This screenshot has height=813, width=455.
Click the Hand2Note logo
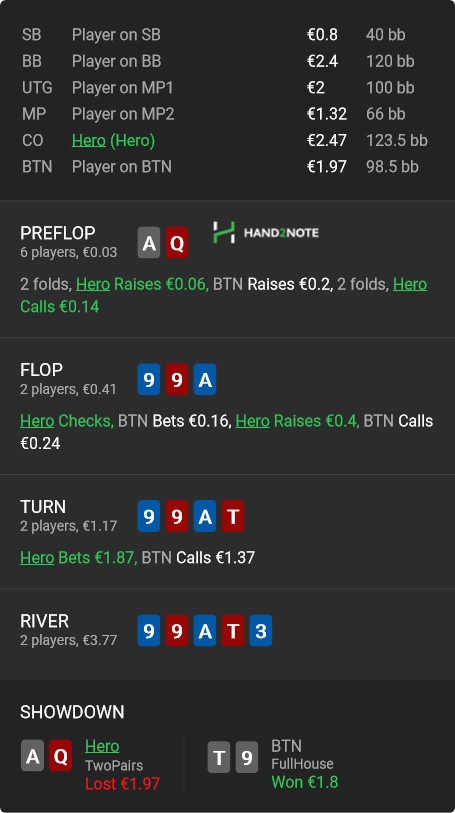(x=266, y=233)
